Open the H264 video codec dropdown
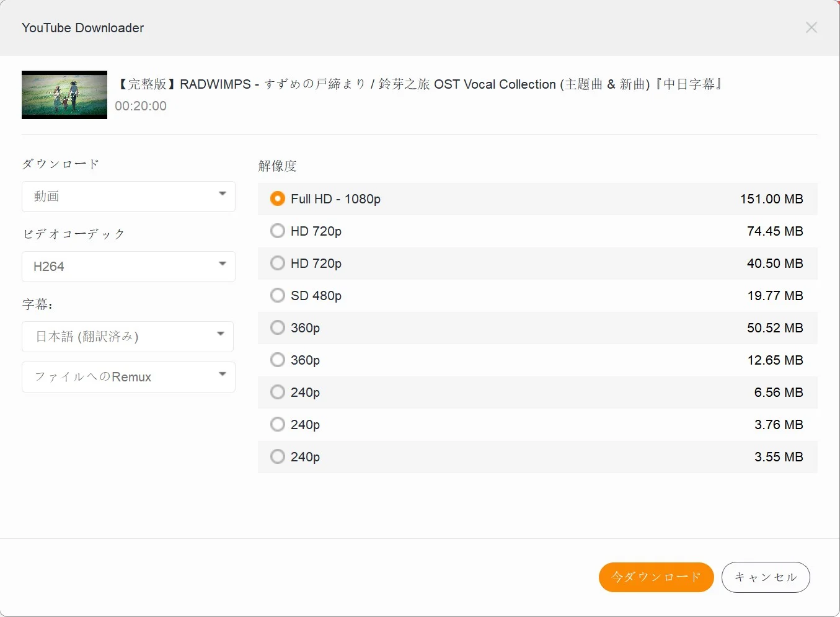The height and width of the screenshot is (617, 840). point(128,267)
